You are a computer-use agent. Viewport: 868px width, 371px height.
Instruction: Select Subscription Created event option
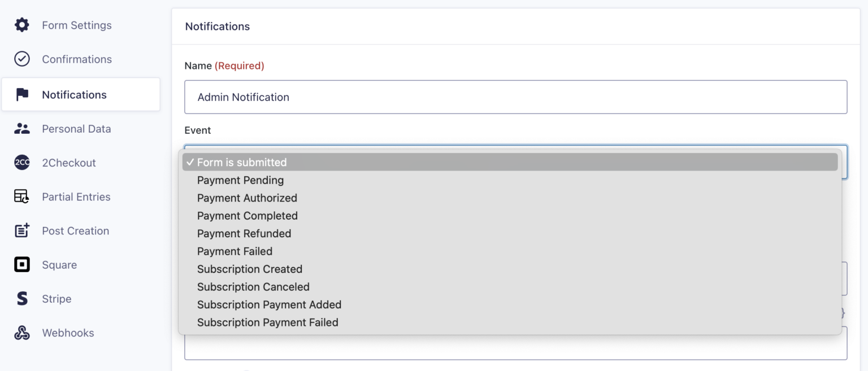click(249, 269)
